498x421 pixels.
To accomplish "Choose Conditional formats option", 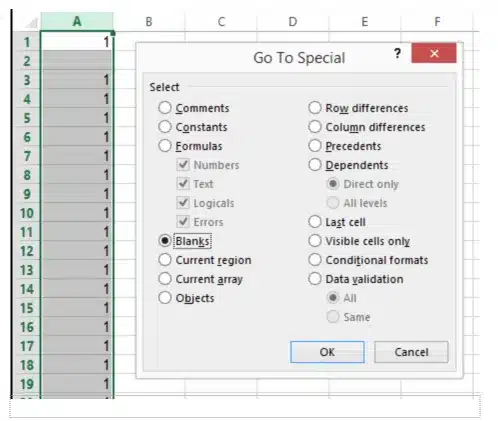I will click(315, 260).
